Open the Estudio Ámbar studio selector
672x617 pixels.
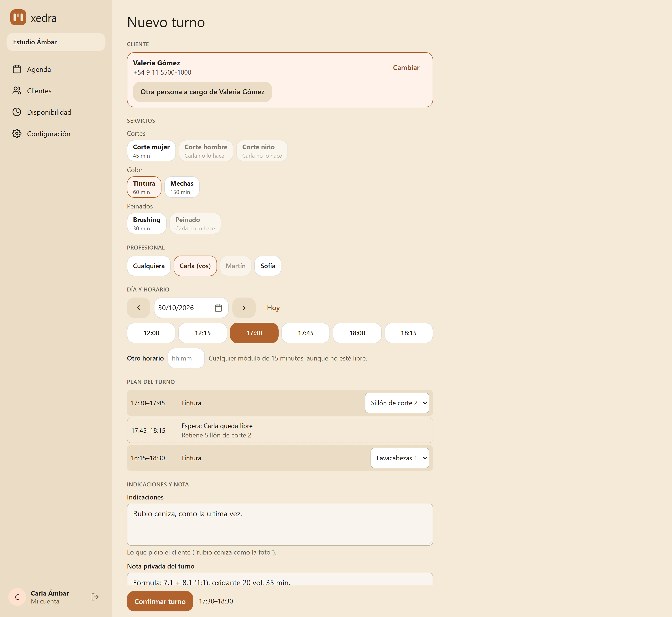tap(56, 42)
